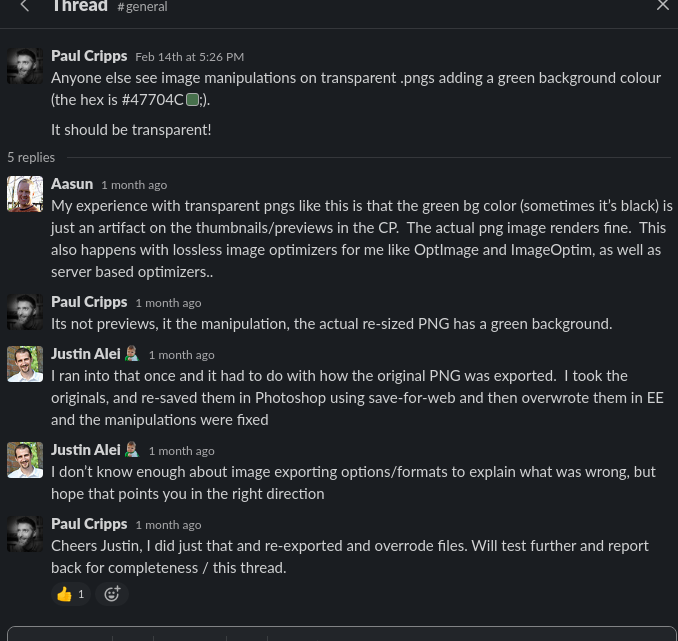
Task: Go back using the left chevron arrow
Action: coord(25,6)
